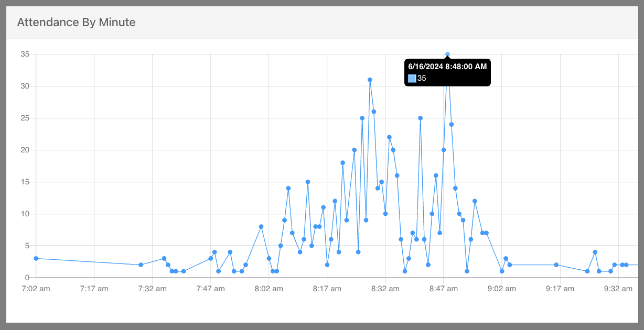Select the second tall spike at value 25
The image size is (644, 330).
tap(420, 117)
